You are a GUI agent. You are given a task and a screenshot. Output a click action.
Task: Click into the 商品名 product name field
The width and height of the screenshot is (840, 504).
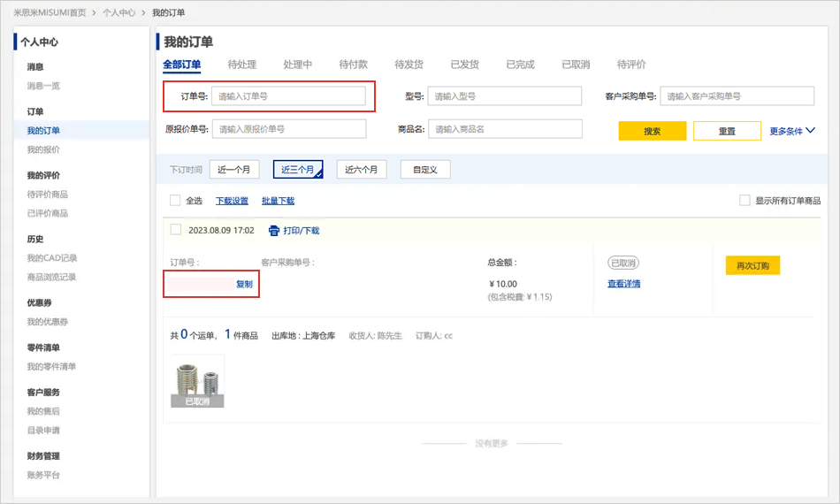(505, 129)
